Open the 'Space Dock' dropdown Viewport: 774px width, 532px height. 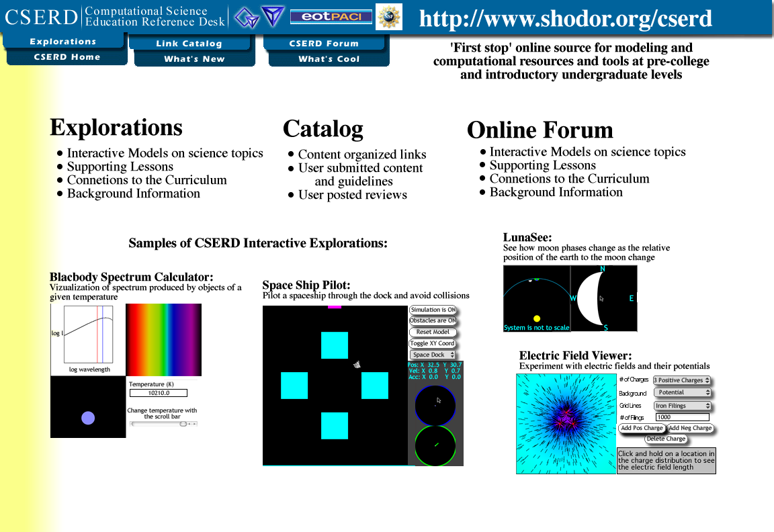tap(433, 355)
